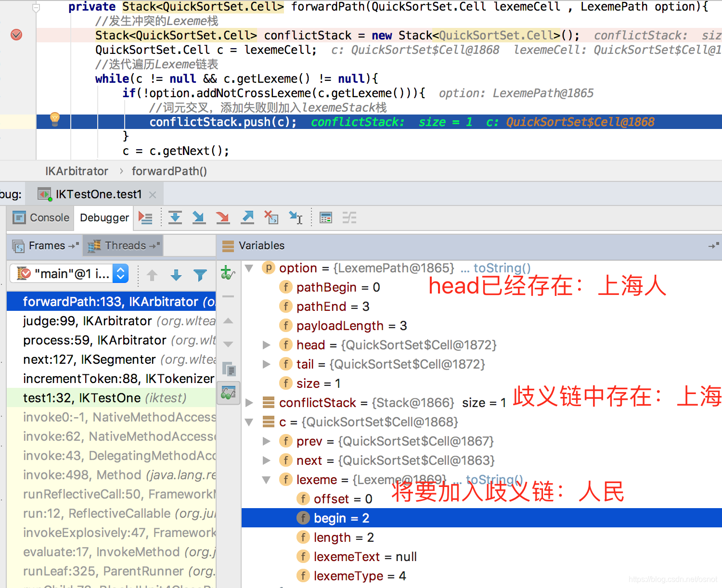The image size is (722, 588).
Task: Click the Run to Cursor icon
Action: point(296,218)
